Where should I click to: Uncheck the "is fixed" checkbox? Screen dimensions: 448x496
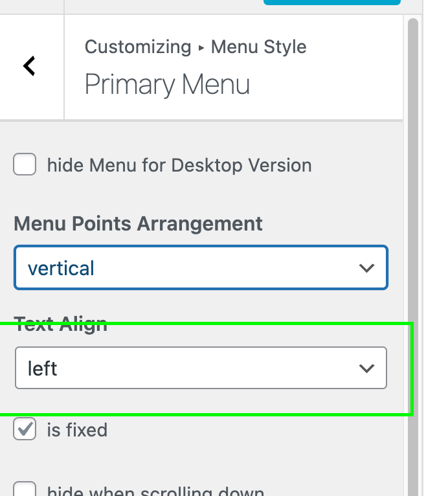point(25,429)
